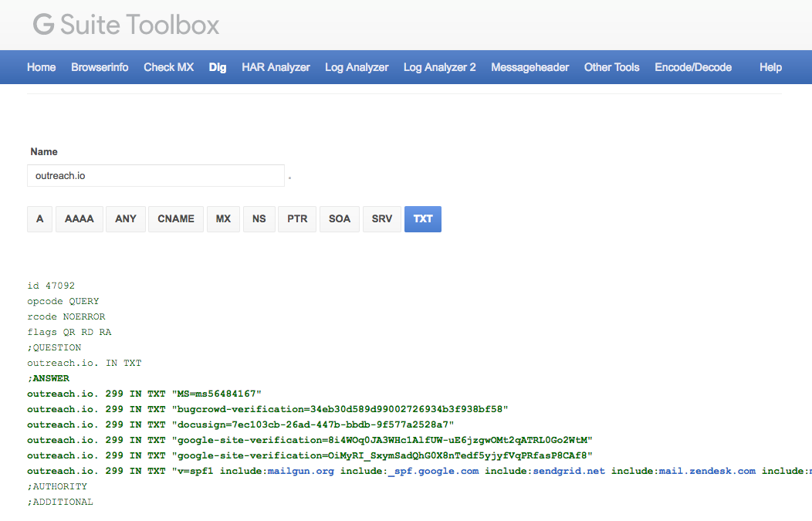812x521 pixels.
Task: Select the PTR record type
Action: point(296,218)
